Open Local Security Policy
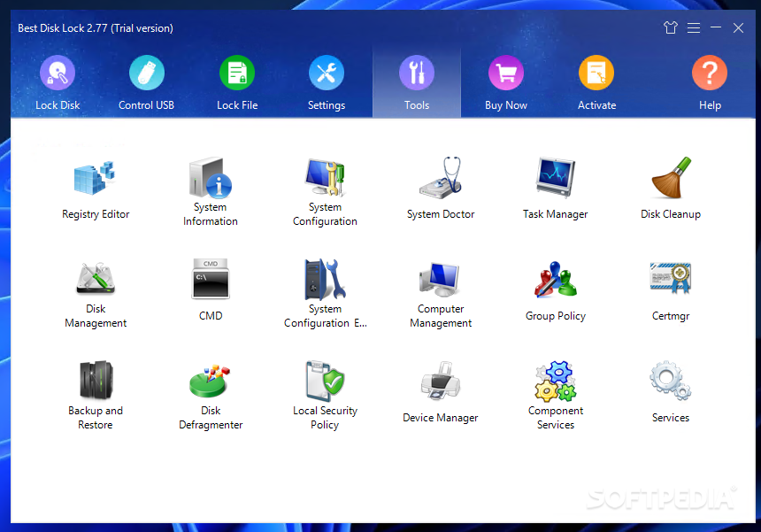 pos(325,396)
